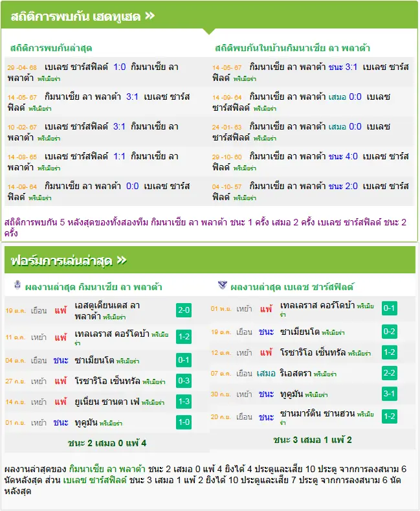Image resolution: width=420 pixels, height=511 pixels.
Task: Click the 14 ก.ย. date
Action: click(16, 402)
